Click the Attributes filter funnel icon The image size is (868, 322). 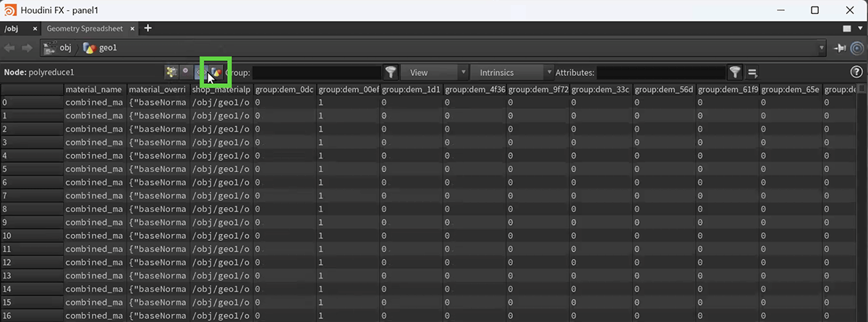point(735,72)
